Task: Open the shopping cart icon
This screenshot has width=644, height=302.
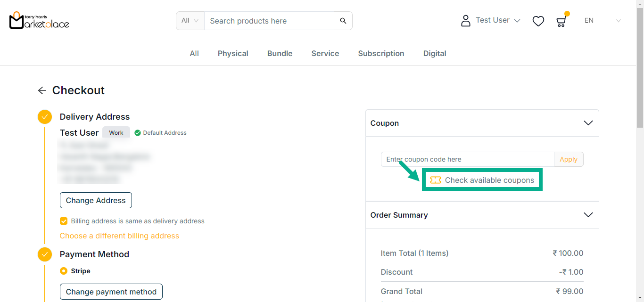Action: 561,21
